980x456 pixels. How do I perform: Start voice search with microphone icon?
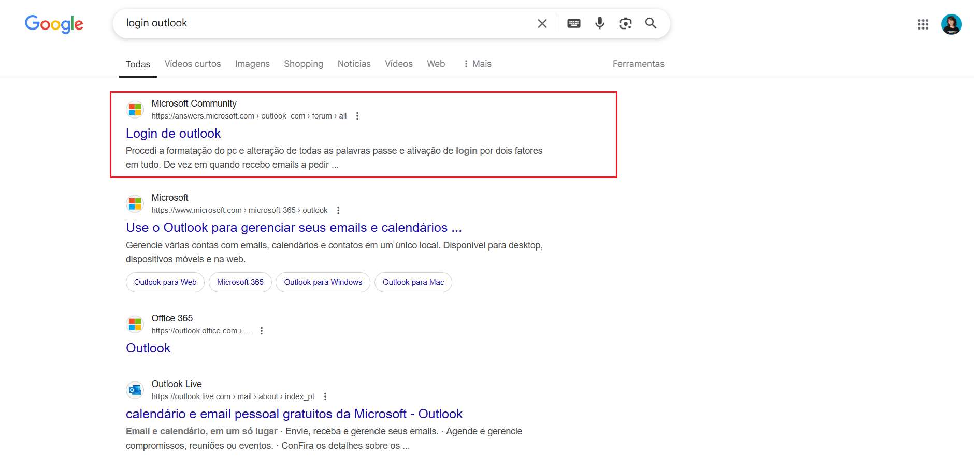point(600,23)
